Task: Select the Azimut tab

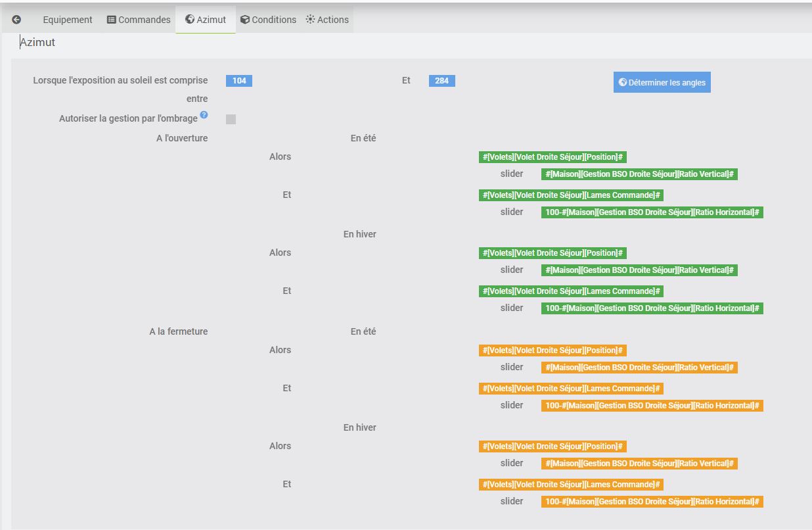Action: [206, 20]
